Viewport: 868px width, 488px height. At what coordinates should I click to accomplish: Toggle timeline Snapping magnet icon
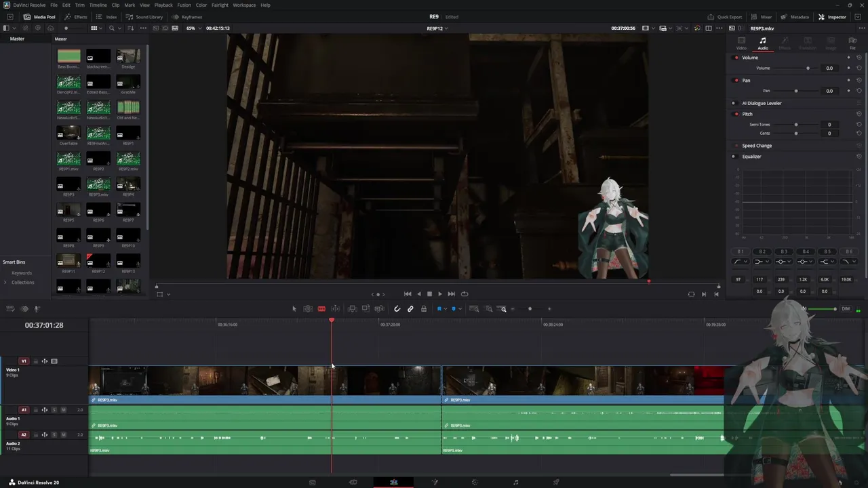pyautogui.click(x=397, y=309)
